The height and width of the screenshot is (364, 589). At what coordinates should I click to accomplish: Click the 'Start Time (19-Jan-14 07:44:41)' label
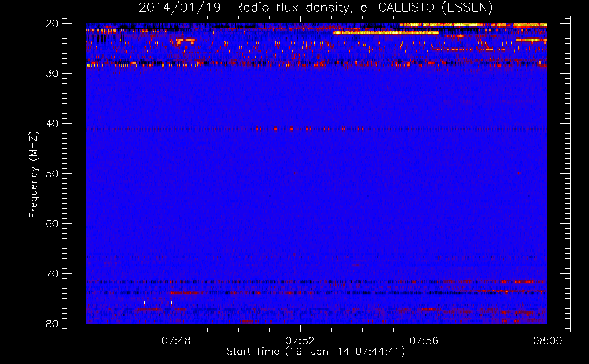click(316, 352)
